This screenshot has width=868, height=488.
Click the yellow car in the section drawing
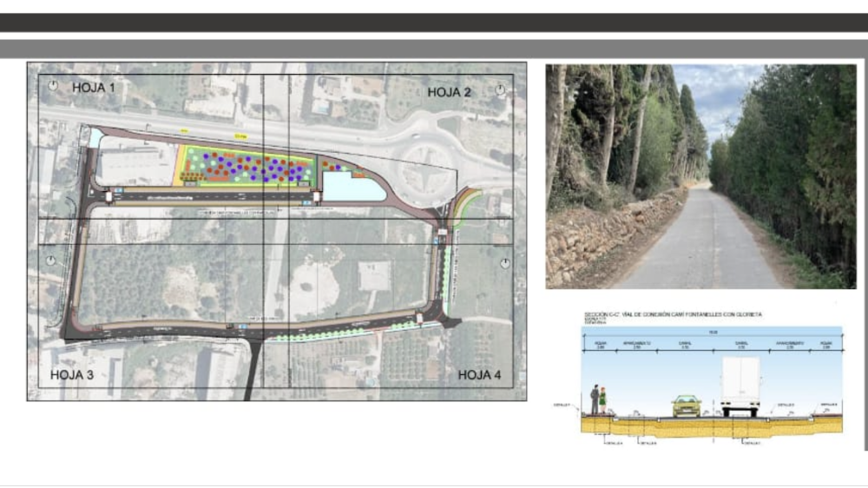tap(686, 406)
